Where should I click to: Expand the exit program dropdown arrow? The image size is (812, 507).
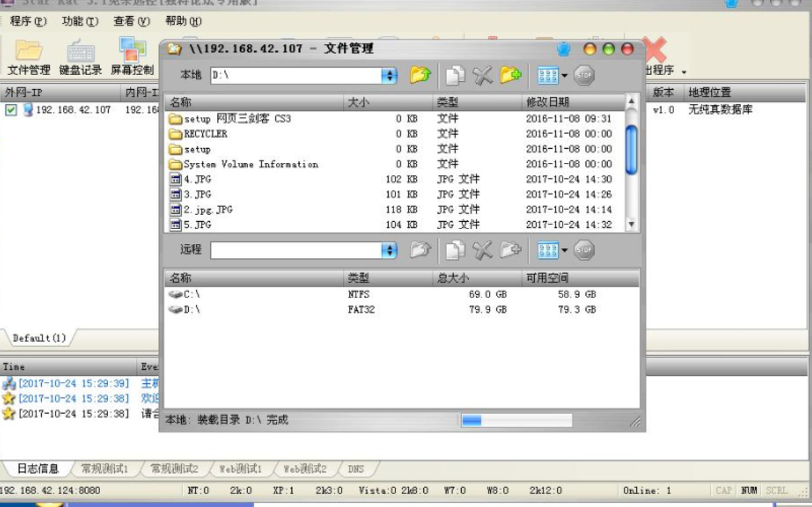(x=684, y=71)
